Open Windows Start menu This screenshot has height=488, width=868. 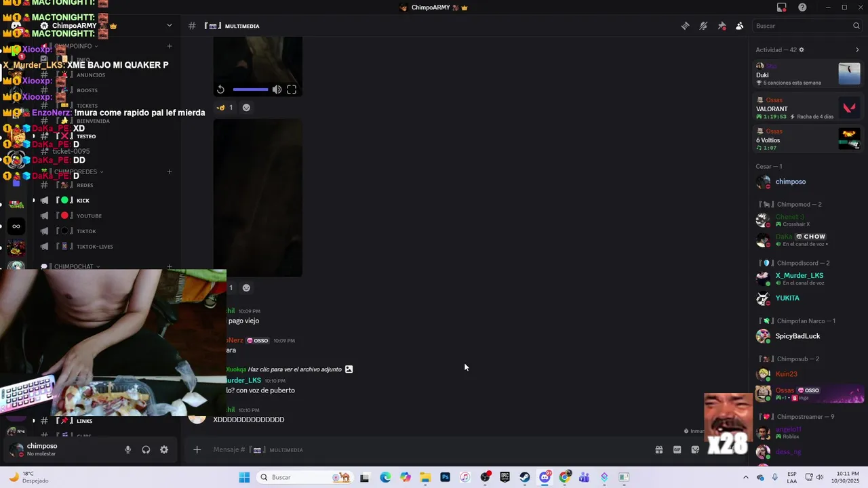[244, 477]
